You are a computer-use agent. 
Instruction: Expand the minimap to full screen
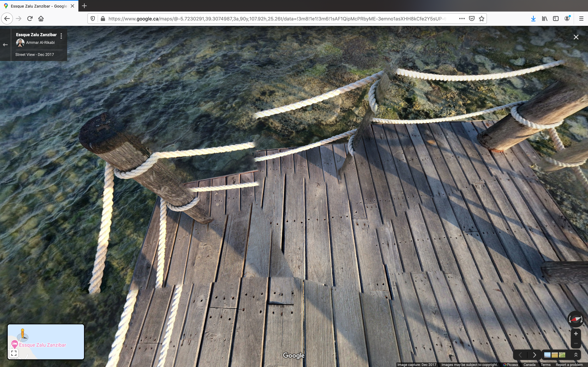tap(14, 353)
